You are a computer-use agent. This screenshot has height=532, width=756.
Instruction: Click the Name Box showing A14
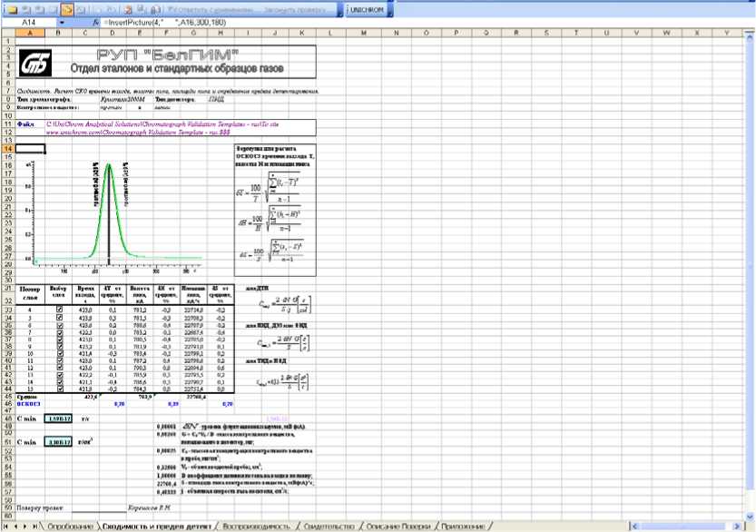click(30, 23)
